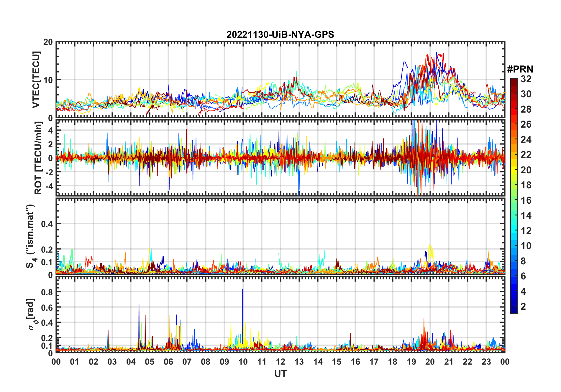Pick the green band near PRN 16 on colorbar
This screenshot has height=392, width=561.
514,200
